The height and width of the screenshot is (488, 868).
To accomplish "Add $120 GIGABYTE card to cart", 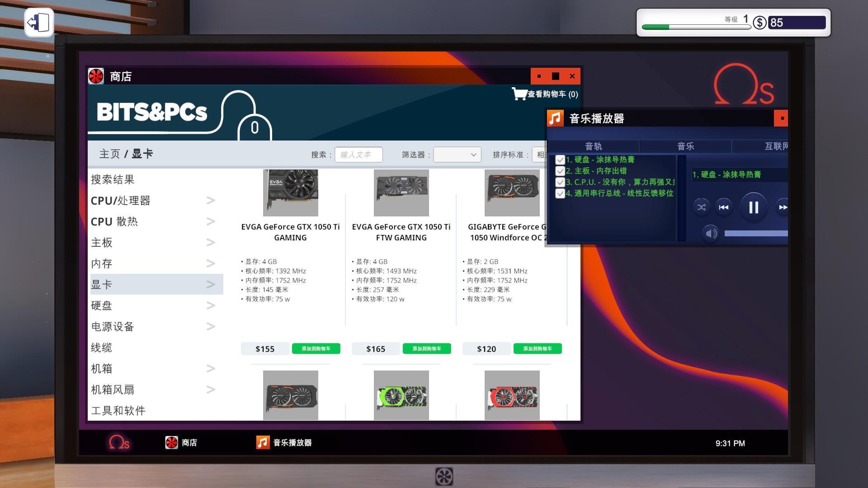I will coord(538,348).
